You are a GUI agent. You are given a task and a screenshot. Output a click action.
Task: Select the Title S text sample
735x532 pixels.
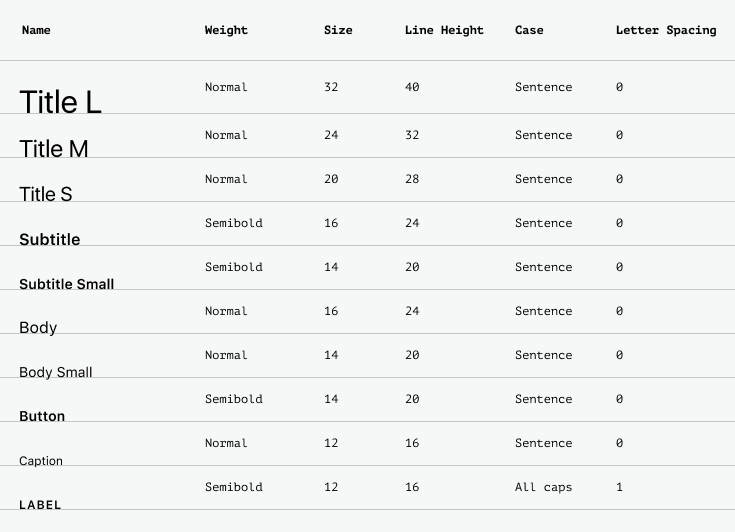(x=45, y=194)
